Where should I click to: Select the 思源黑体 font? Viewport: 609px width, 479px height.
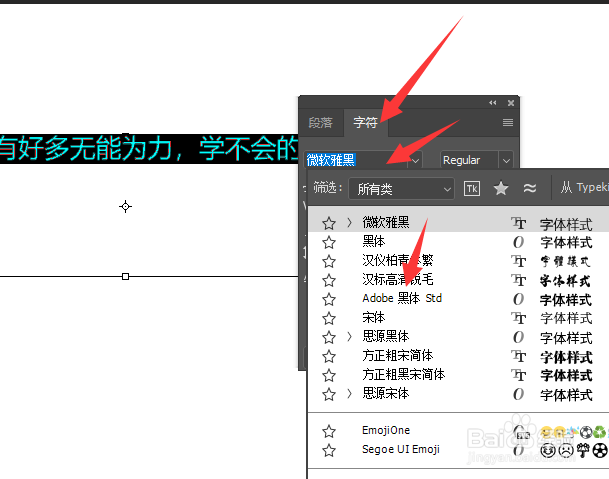click(386, 336)
